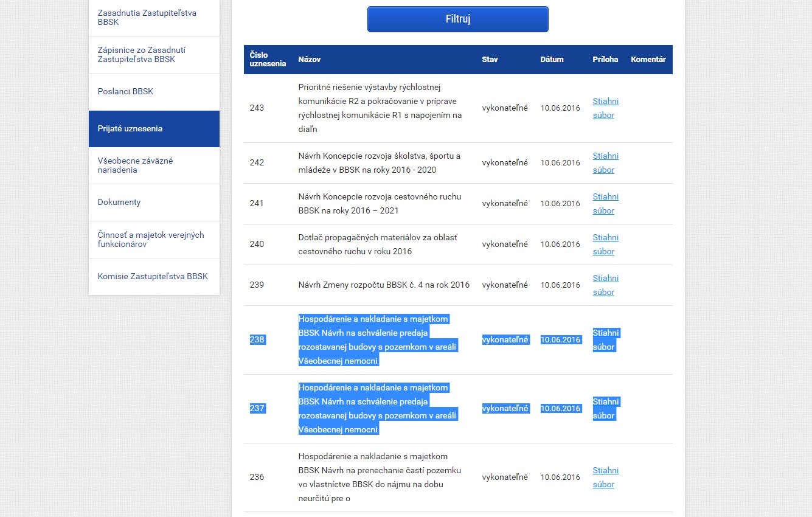Open Všeobecne záväzné nariadenia page
This screenshot has width=812, height=517.
pos(135,165)
